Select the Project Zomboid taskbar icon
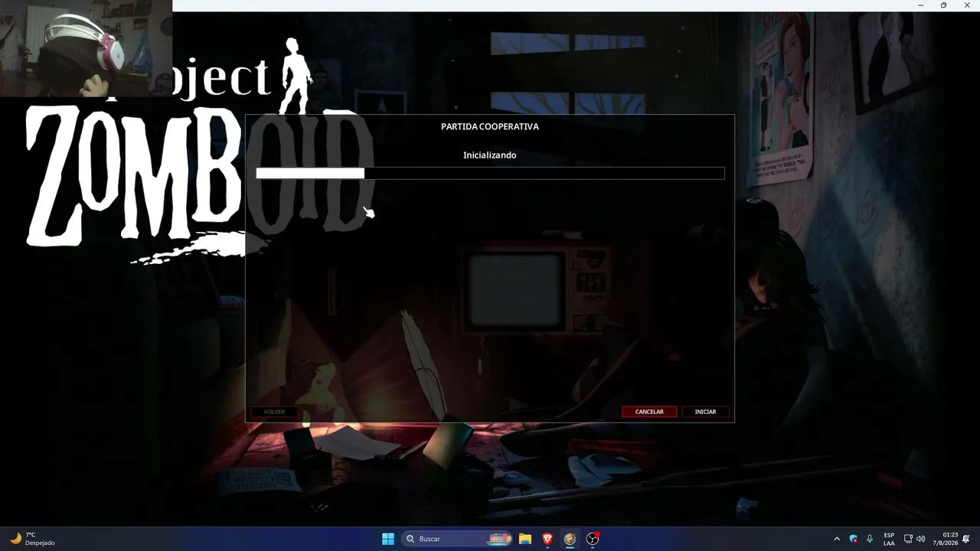This screenshot has width=980, height=551. click(x=570, y=539)
